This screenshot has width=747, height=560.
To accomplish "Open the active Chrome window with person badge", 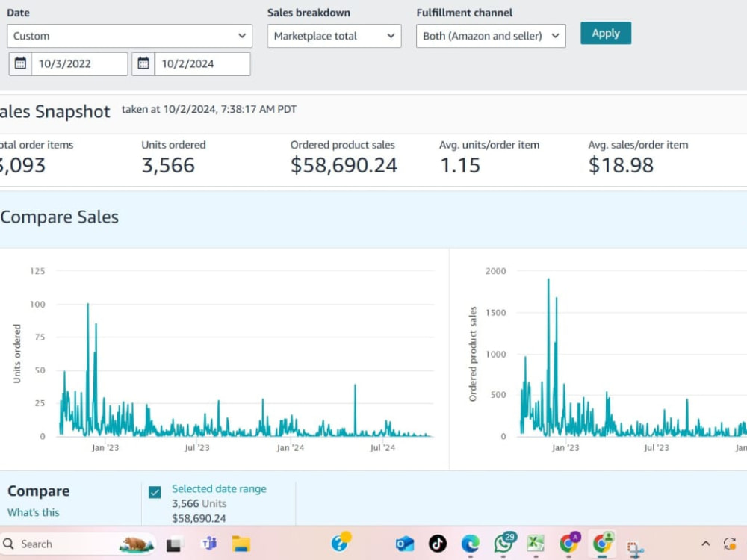I will 603,542.
